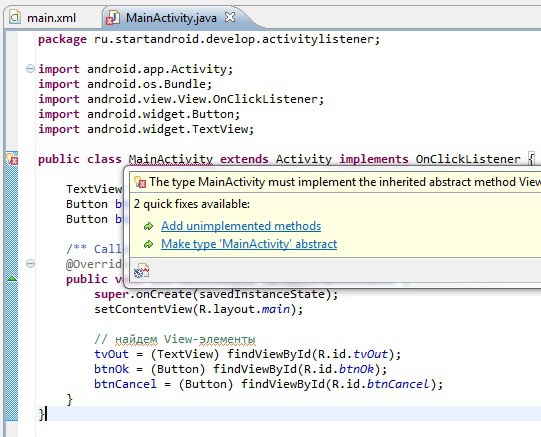The image size is (541, 437).
Task: Close the MainActivity.java editor tab
Action: (230, 17)
